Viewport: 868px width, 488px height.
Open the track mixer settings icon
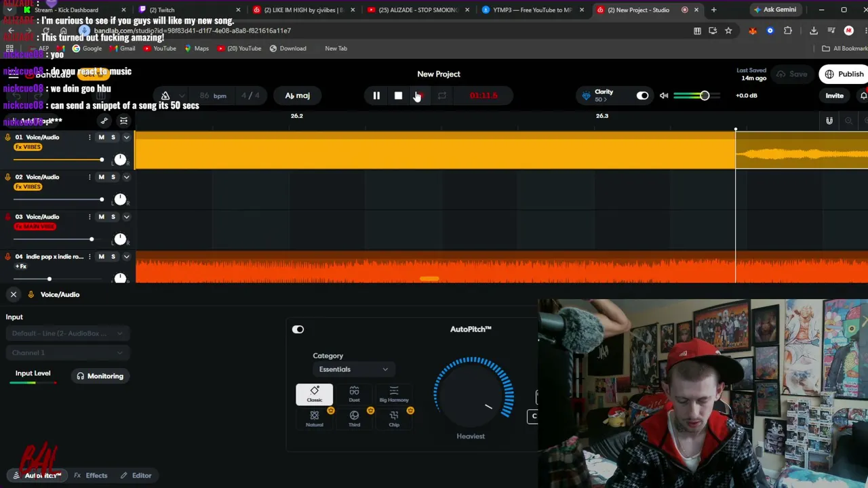123,121
